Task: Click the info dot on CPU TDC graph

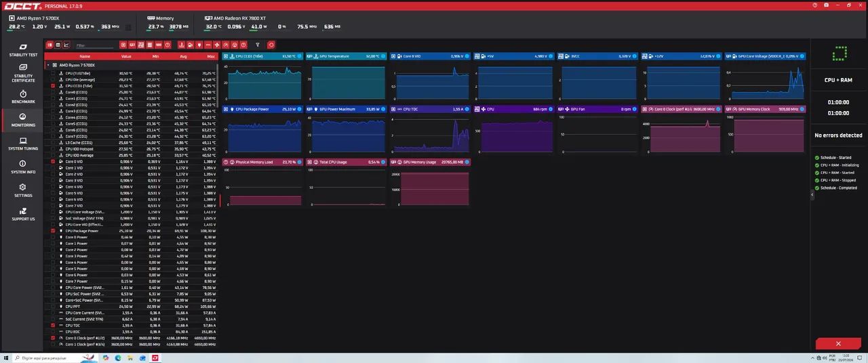Action: 467,108
